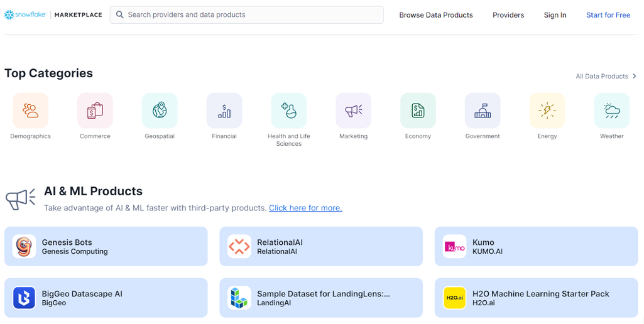Open the Weather cloud icon
The height and width of the screenshot is (324, 644).
pyautogui.click(x=611, y=111)
